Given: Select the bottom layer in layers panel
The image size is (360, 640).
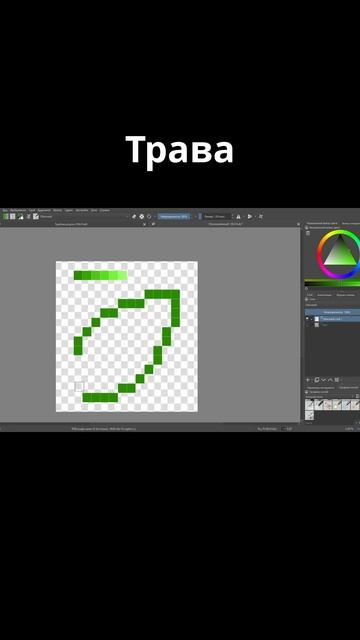Looking at the screenshot, I should (332, 325).
